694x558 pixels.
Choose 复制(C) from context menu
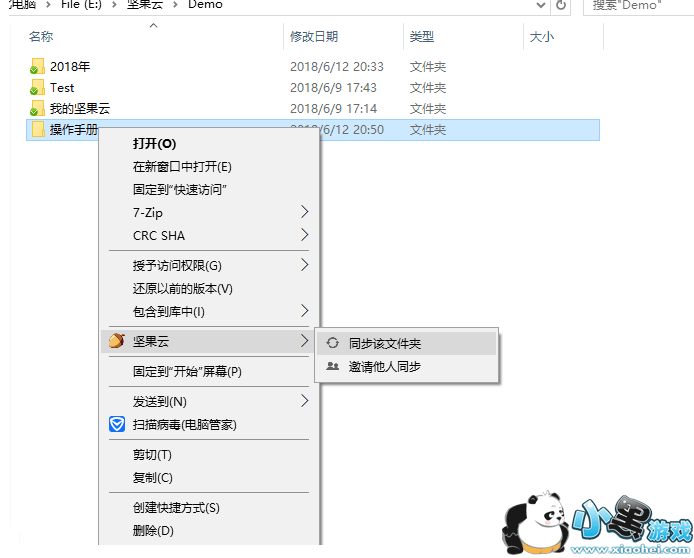tap(208, 477)
